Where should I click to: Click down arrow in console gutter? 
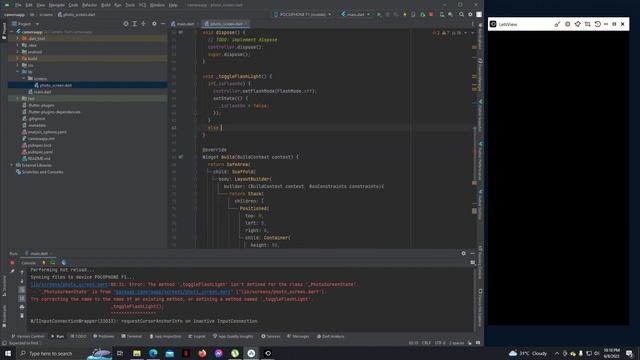click(x=22, y=281)
